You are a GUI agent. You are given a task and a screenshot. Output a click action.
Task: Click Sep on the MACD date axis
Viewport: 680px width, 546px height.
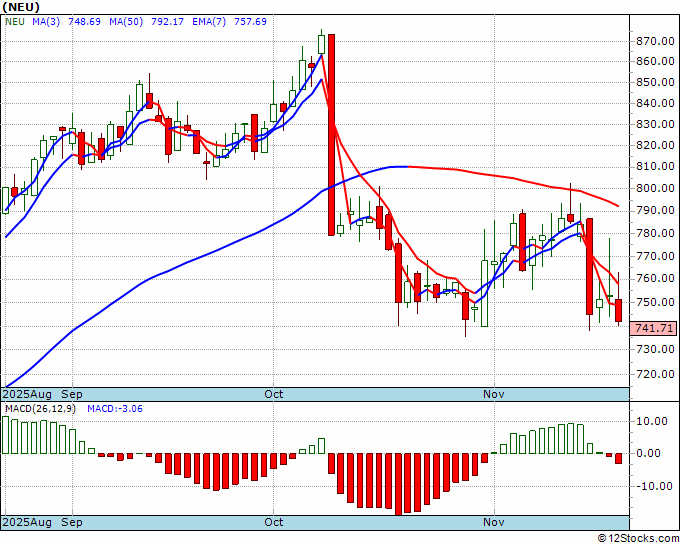coord(72,522)
